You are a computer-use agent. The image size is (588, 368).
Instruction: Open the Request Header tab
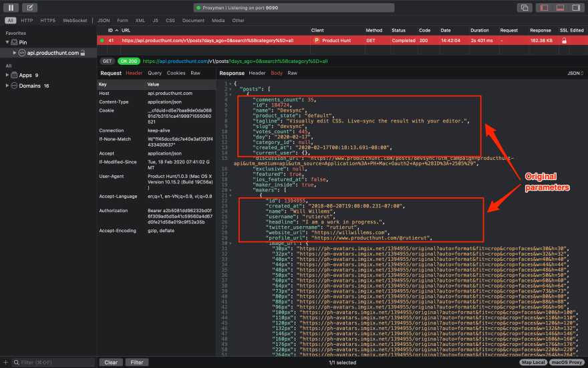pyautogui.click(x=134, y=73)
